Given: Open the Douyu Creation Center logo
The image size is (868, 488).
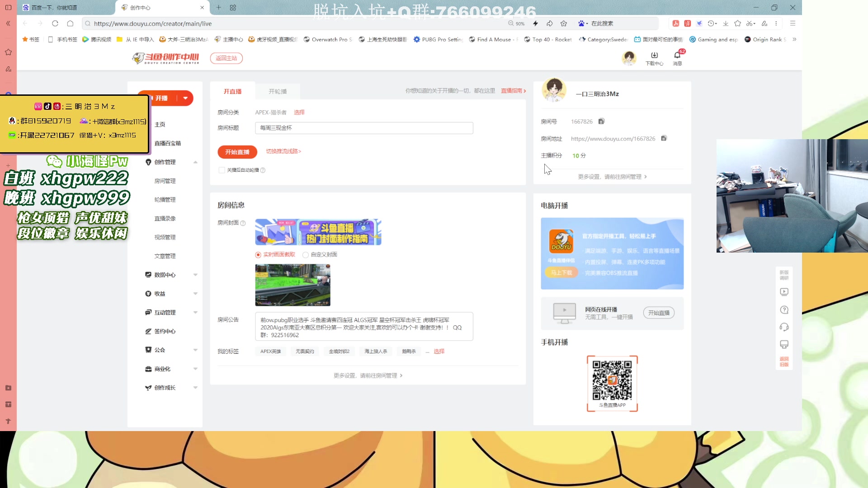Looking at the screenshot, I should coord(165,58).
